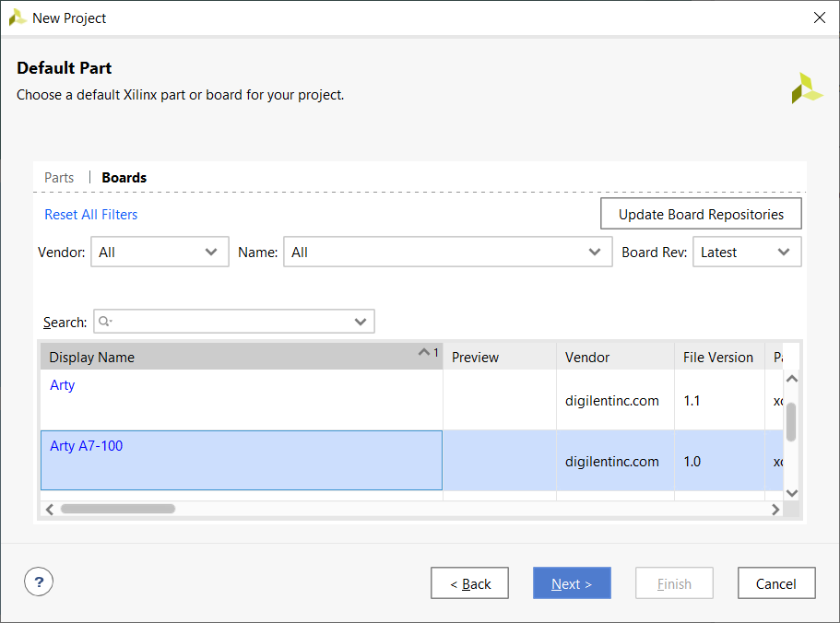Click Update Board Repositories button
Screen dimensions: 840x623
click(x=701, y=214)
